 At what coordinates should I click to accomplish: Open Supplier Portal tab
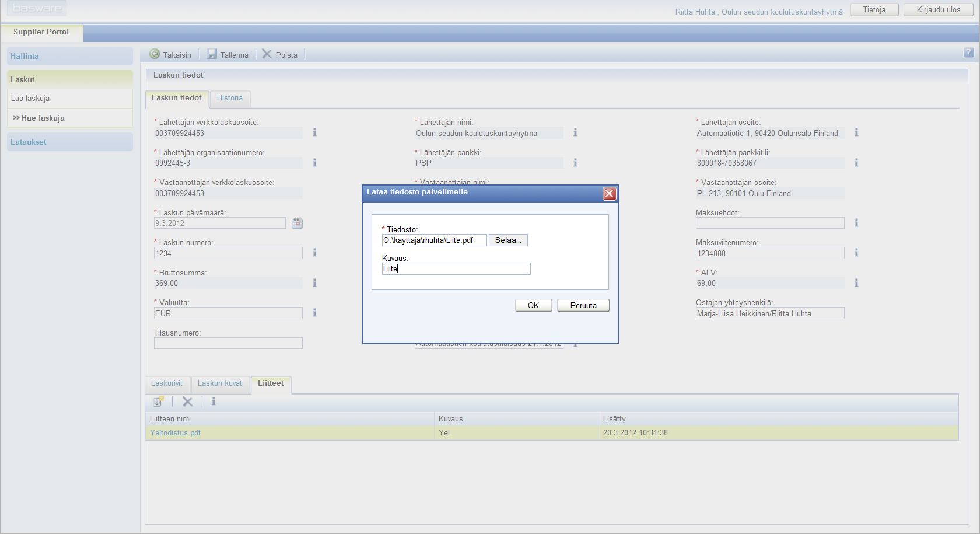click(41, 32)
